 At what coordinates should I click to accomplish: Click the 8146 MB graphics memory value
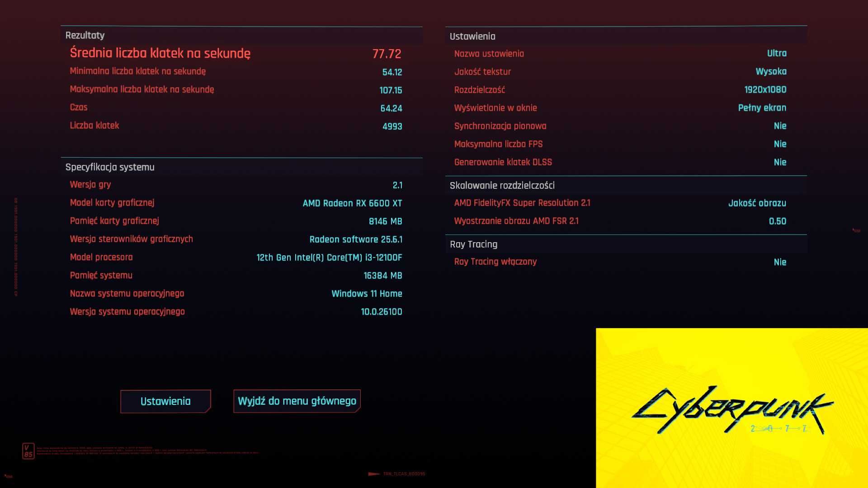point(385,221)
